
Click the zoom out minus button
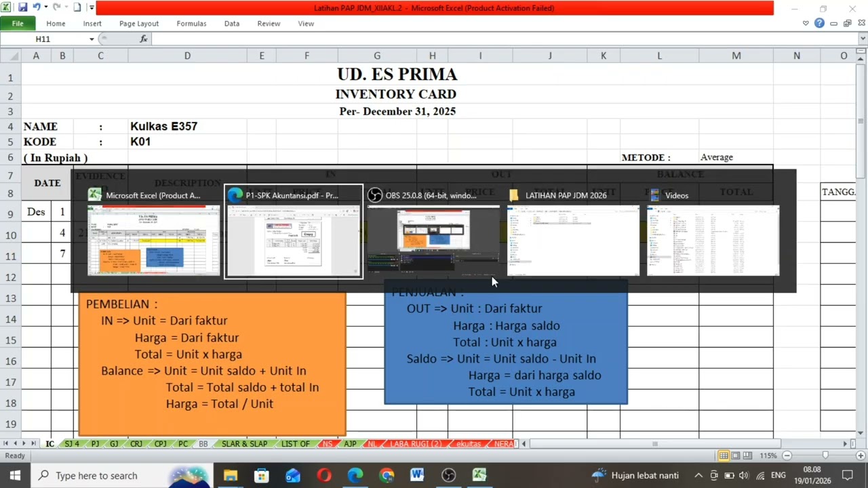787,455
